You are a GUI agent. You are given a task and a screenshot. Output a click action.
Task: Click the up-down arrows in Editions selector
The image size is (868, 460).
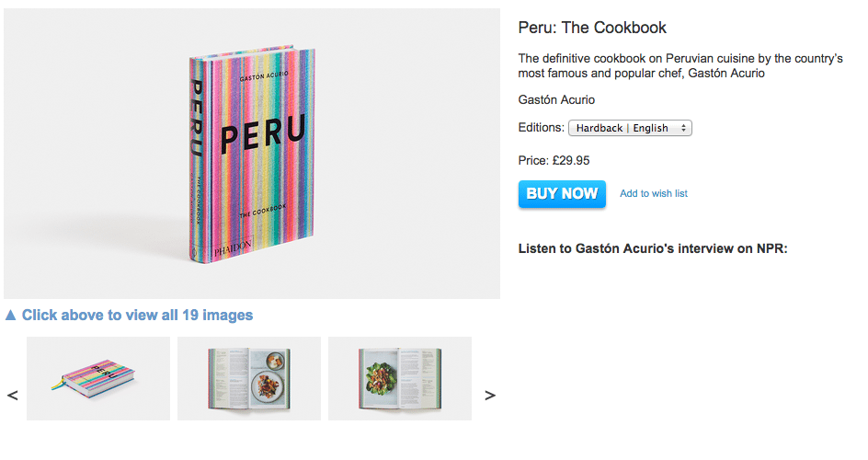coord(684,128)
